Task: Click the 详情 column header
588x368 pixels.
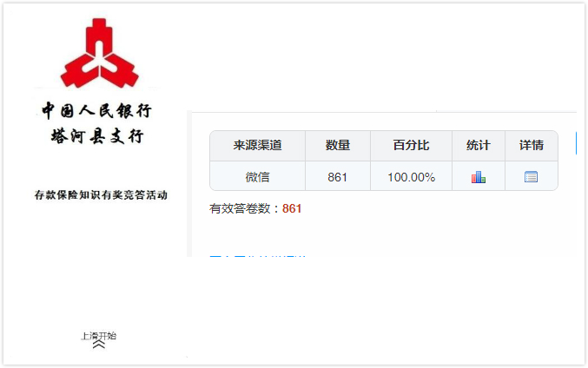Action: [x=531, y=145]
